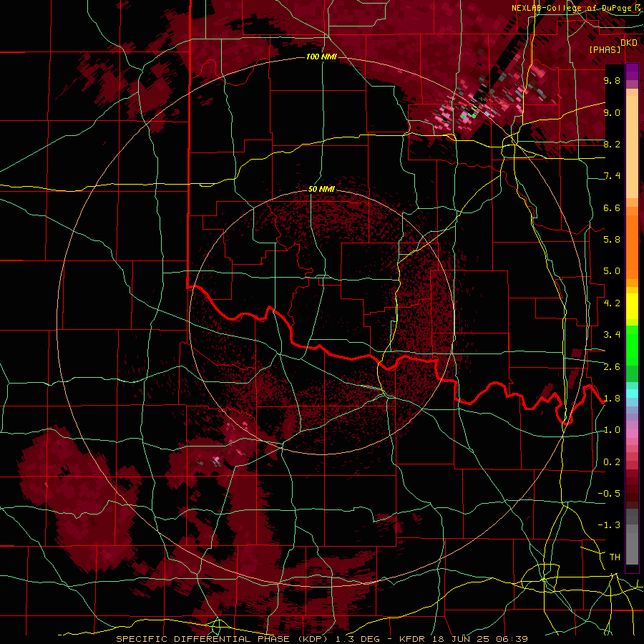Select the 7.4 value on the color scale
The height and width of the screenshot is (644, 644).
tap(612, 176)
